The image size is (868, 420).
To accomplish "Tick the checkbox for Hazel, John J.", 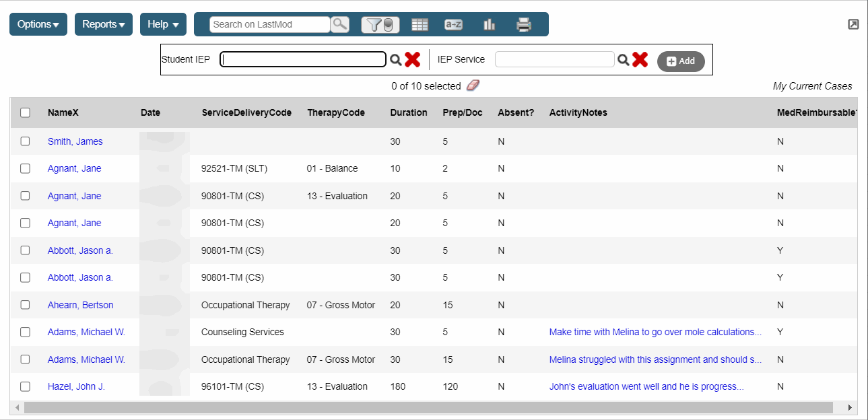I will pyautogui.click(x=26, y=386).
